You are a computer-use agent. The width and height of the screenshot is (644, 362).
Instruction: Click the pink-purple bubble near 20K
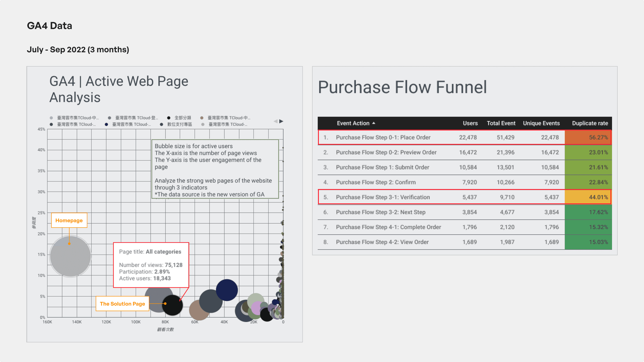tap(256, 308)
